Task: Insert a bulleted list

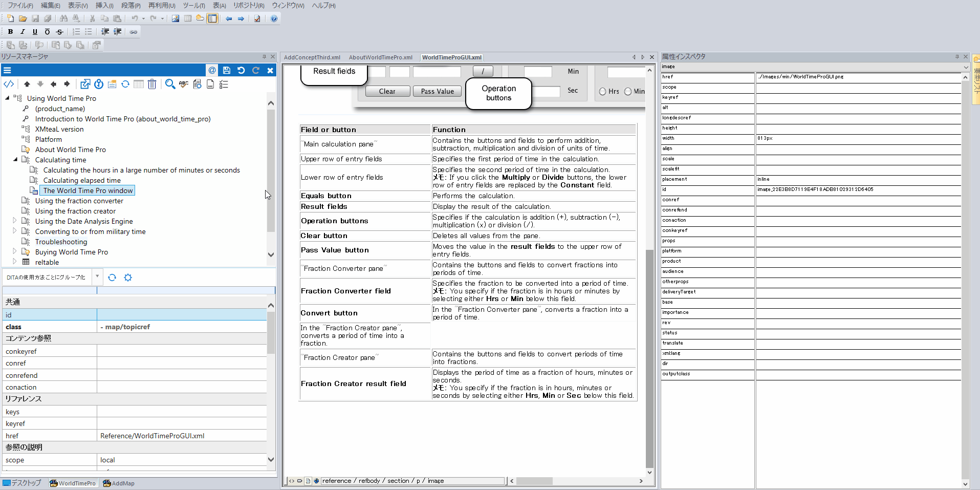Action: coord(89,32)
